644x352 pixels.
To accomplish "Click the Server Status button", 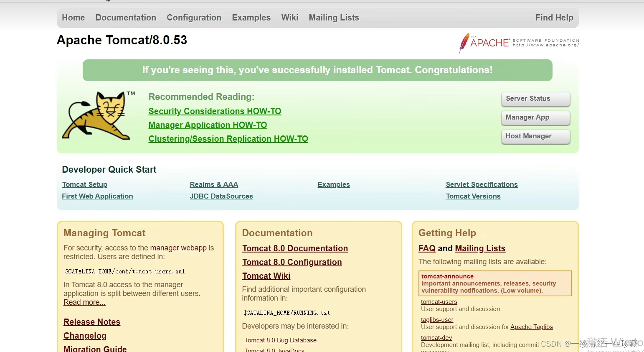I will (x=535, y=99).
